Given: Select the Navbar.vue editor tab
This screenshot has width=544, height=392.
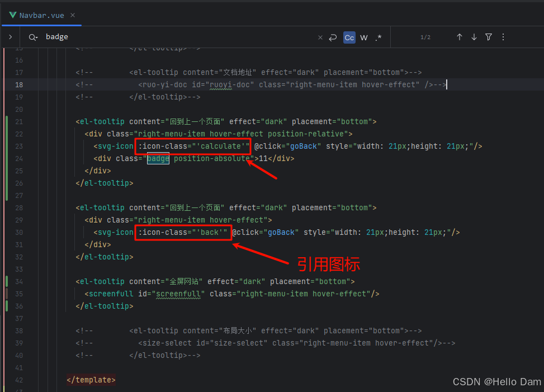Looking at the screenshot, I should (41, 15).
